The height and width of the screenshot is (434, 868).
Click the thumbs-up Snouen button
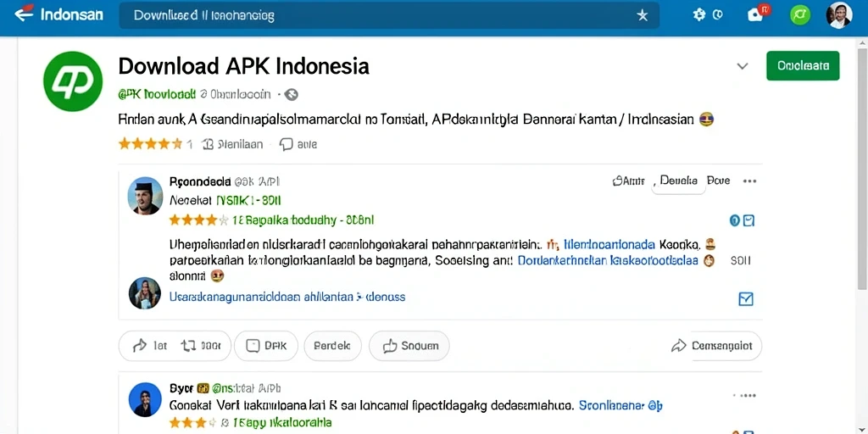pos(409,346)
